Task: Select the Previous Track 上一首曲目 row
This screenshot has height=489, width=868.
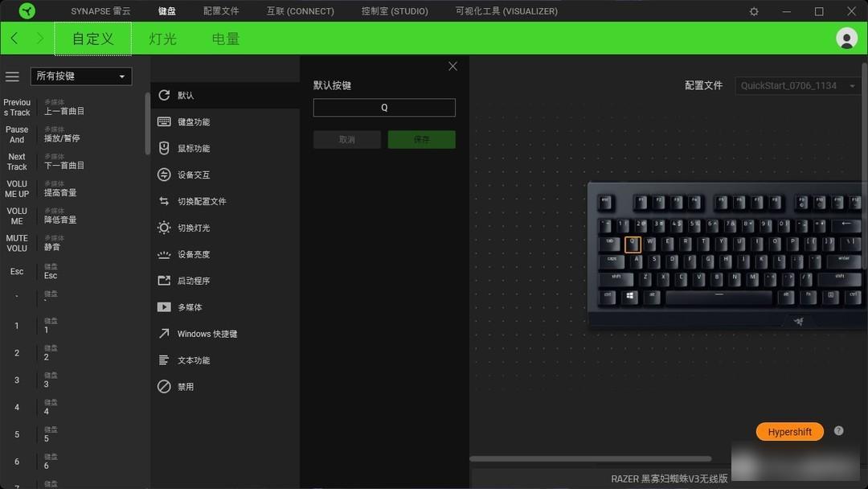Action: [74, 108]
